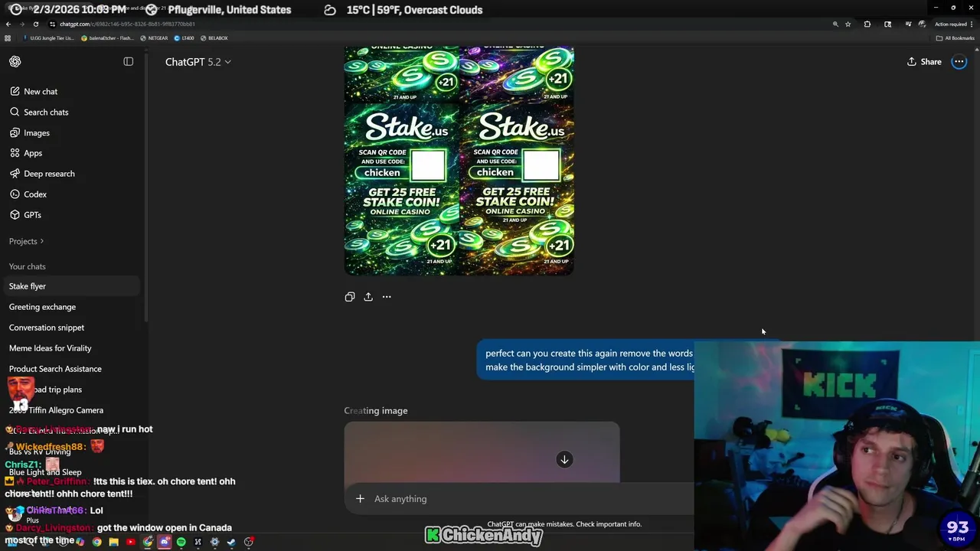This screenshot has width=980, height=551.
Task: Open the U.GG Jungle Tier List bookmark
Action: tap(48, 38)
